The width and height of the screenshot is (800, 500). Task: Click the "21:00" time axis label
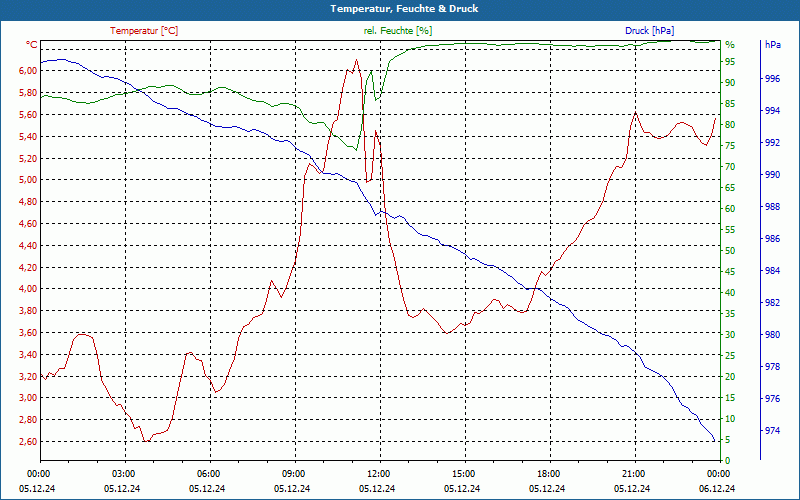coord(633,473)
